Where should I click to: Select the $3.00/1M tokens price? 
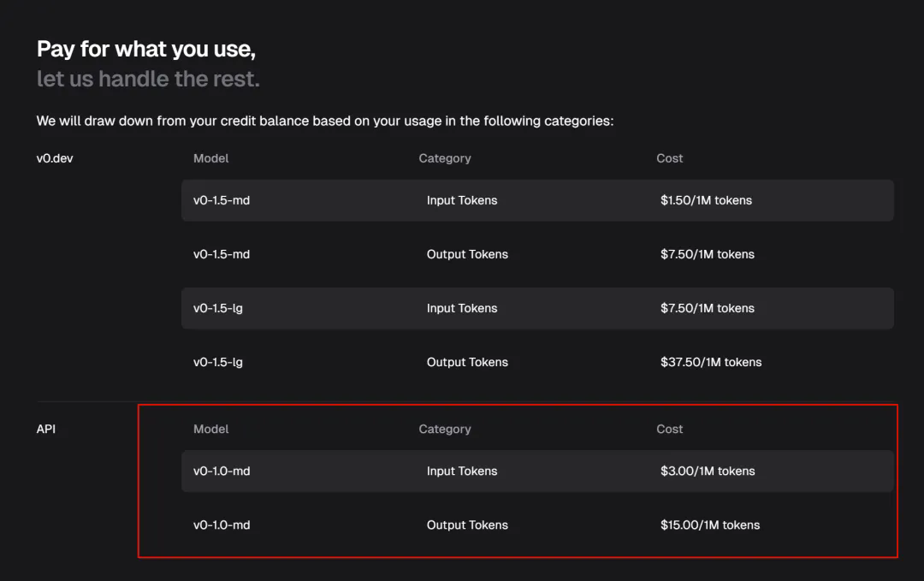[705, 471]
